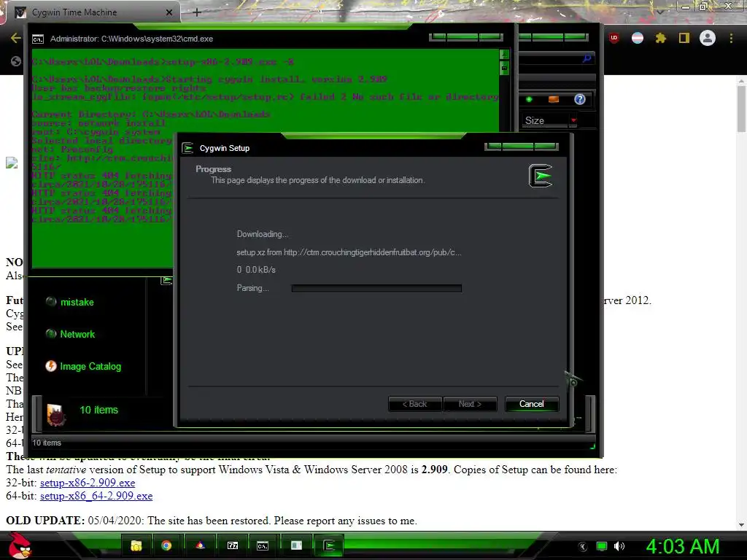Select the Cygwin Time Machine tab
This screenshot has width=747, height=560.
coord(92,12)
